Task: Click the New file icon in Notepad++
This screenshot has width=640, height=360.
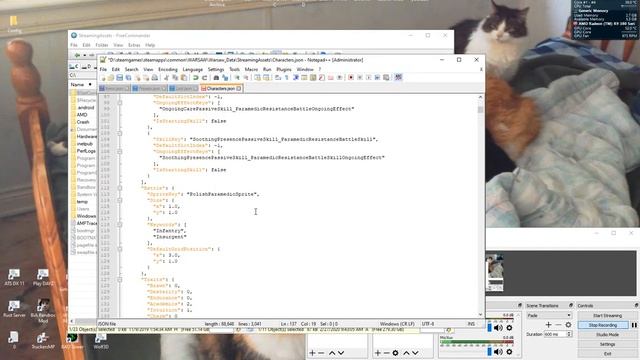Action: pyautogui.click(x=103, y=78)
